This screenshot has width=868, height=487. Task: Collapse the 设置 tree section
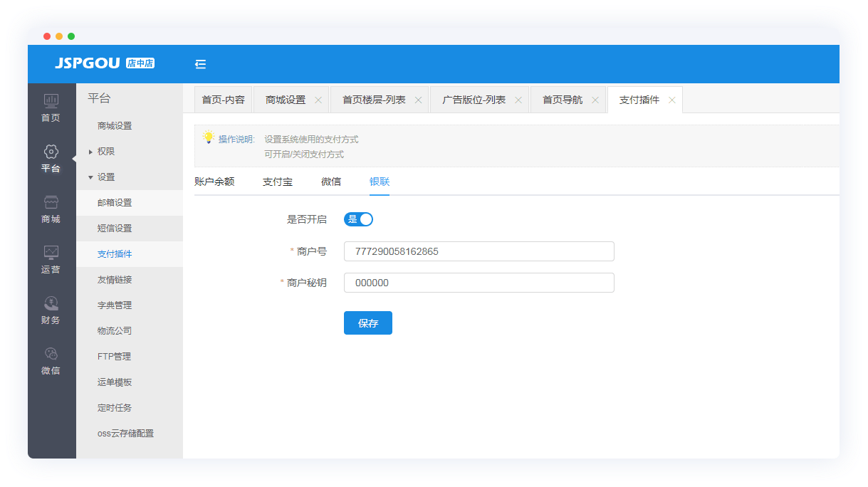point(90,177)
